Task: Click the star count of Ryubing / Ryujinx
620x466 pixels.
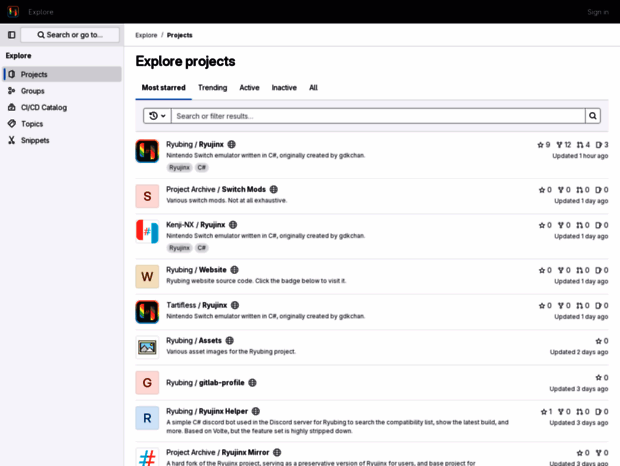Action: coord(544,145)
